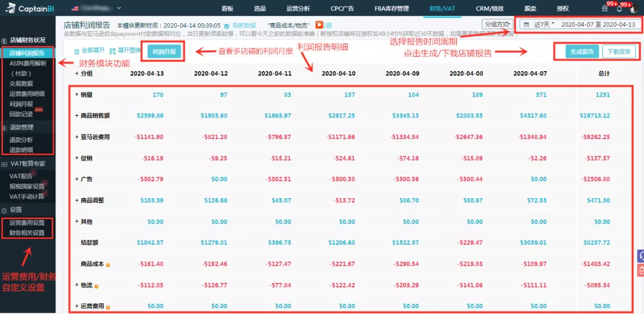Select 财务相关设置 in the sidebar
This screenshot has width=644, height=314.
click(27, 233)
